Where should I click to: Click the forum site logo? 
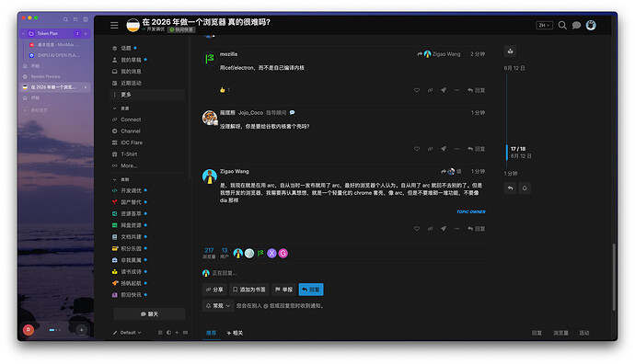(133, 26)
